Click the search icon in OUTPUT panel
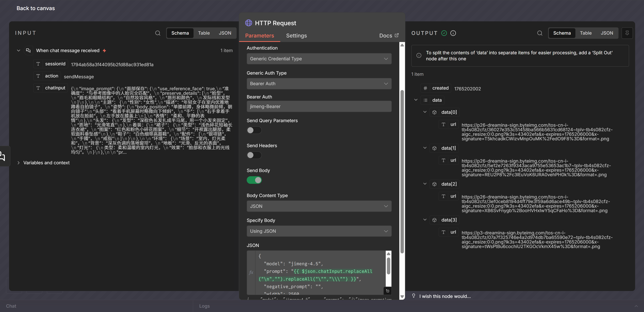 pyautogui.click(x=540, y=33)
